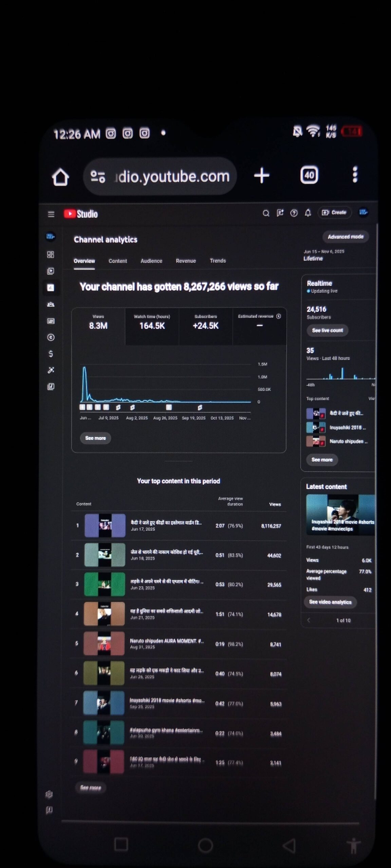Switch to the Audience tab
This screenshot has height=868, width=391.
(151, 261)
